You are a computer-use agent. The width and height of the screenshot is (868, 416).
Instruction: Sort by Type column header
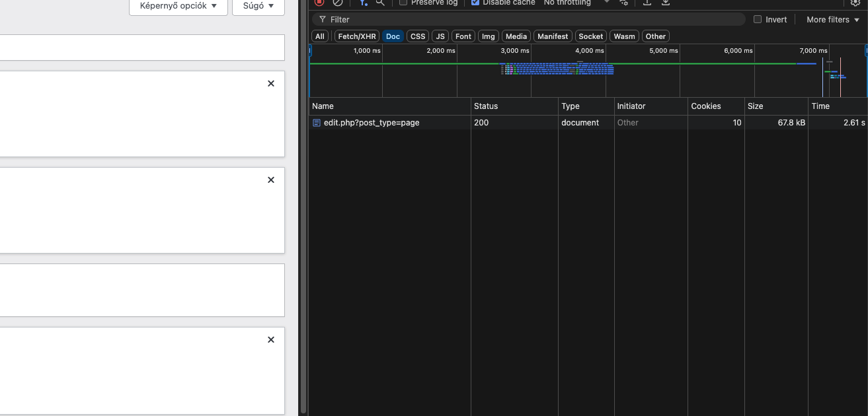pyautogui.click(x=586, y=106)
